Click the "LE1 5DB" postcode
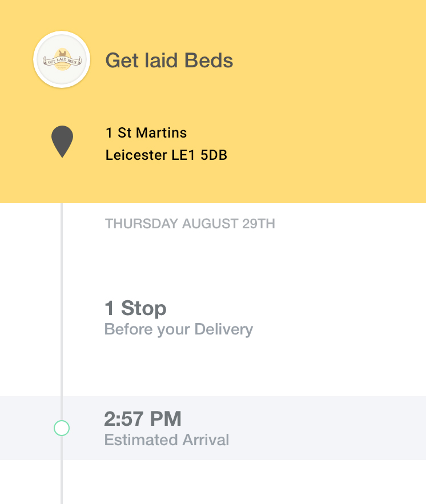Viewport: 426px width, 504px height. 198,155
